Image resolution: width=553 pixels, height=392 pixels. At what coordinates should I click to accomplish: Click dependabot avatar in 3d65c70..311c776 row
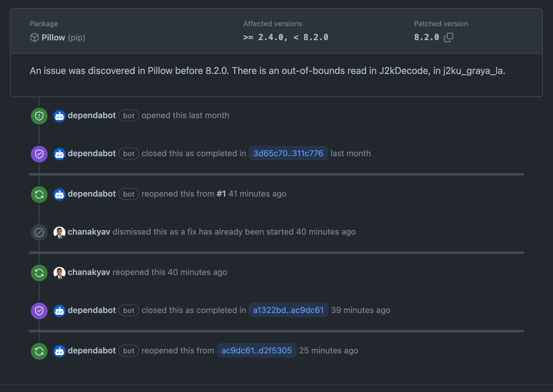(59, 154)
